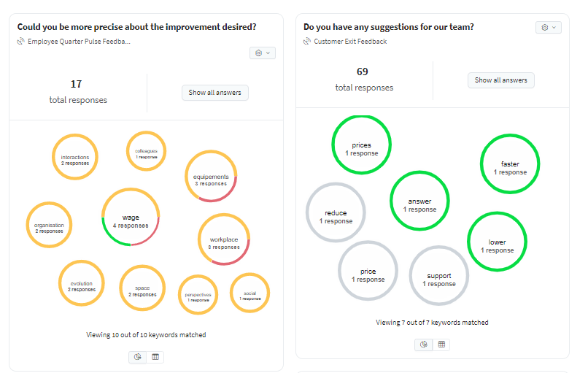
Task: Click survey icon beside Employee Quarter Pulse Feedback
Action: click(21, 42)
